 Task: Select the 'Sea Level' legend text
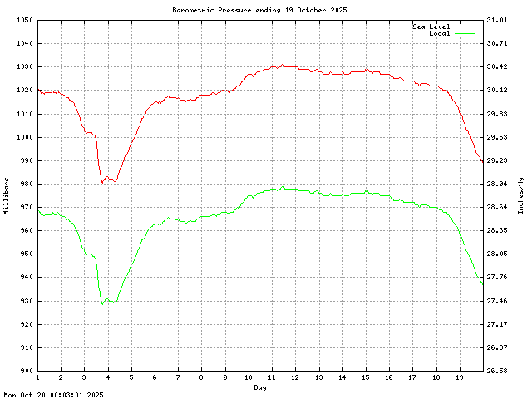[x=431, y=27]
